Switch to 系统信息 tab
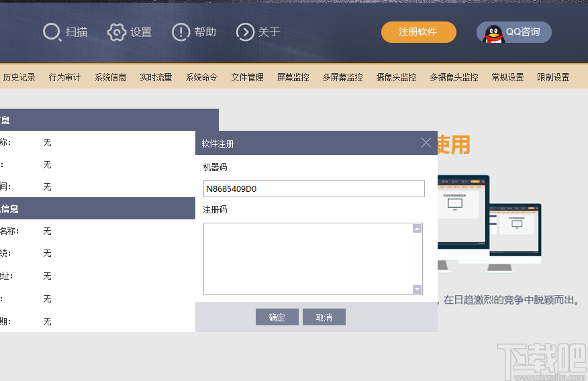The height and width of the screenshot is (381, 588). [110, 77]
